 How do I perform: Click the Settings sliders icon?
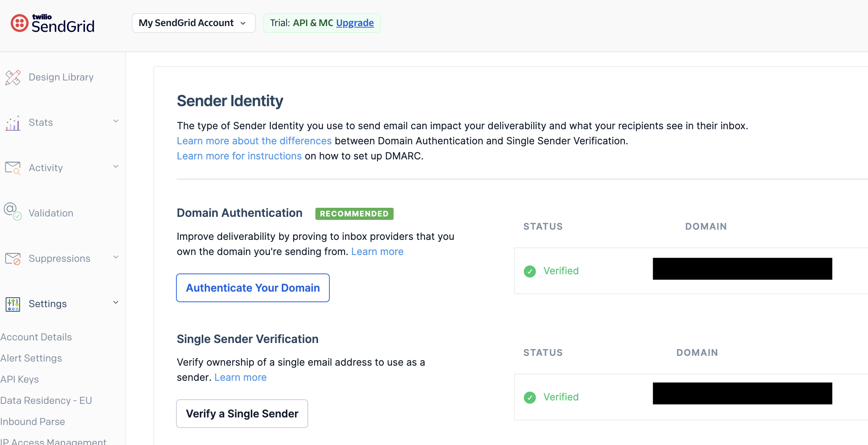coord(13,304)
